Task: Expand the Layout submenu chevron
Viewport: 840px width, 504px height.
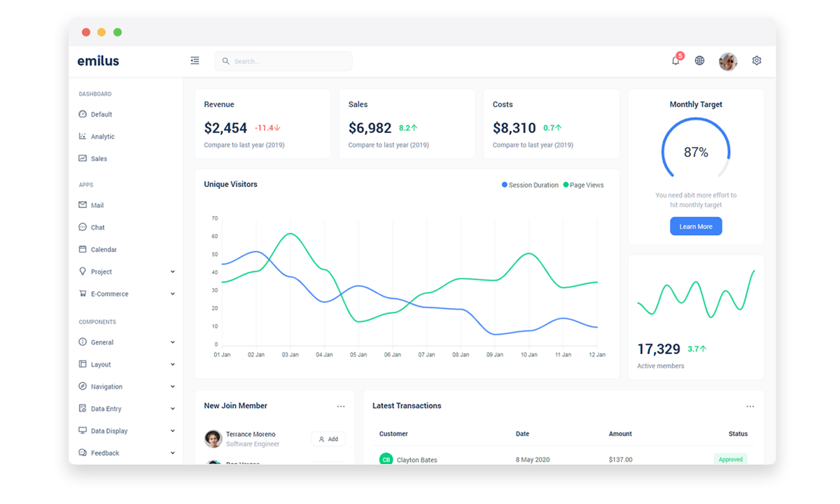Action: coord(173,365)
